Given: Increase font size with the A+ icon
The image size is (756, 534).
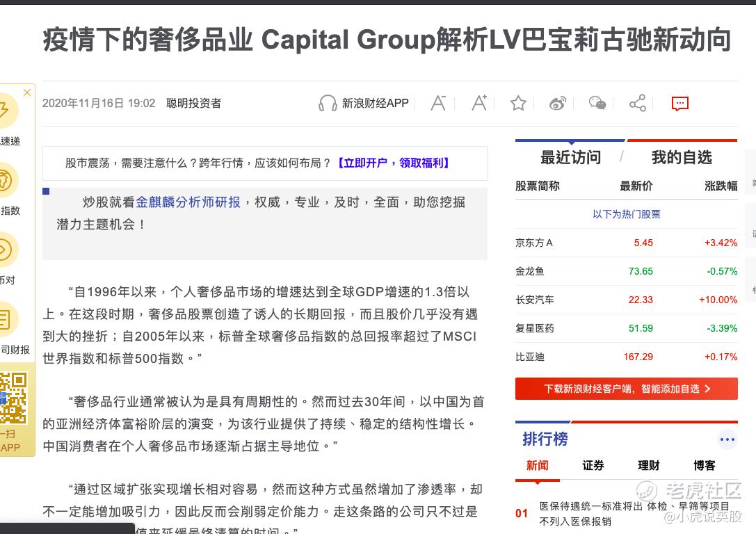Looking at the screenshot, I should tap(479, 103).
